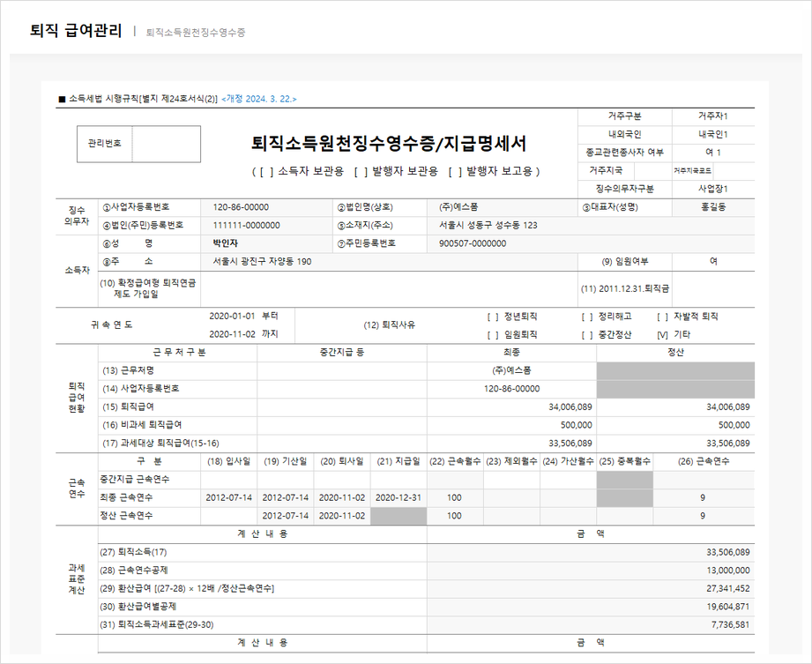Click 정산 column 비과세 퇴직급여 500,000
The height and width of the screenshot is (664, 812).
tap(734, 425)
